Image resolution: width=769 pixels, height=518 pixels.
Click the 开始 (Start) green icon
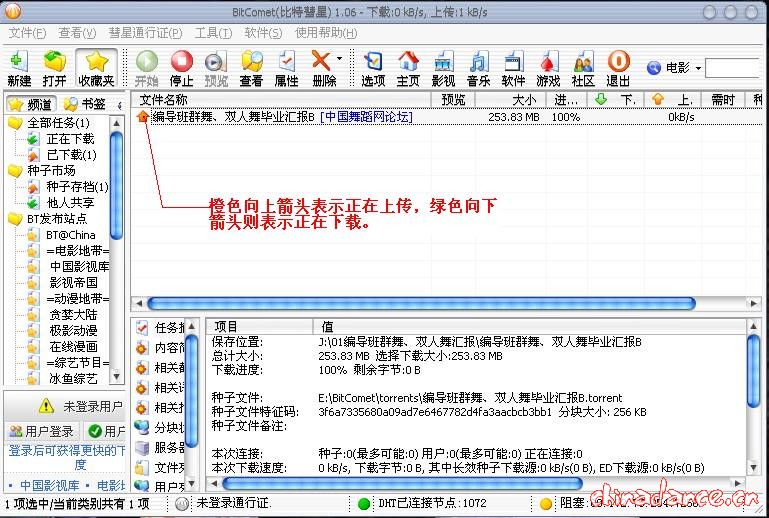147,68
